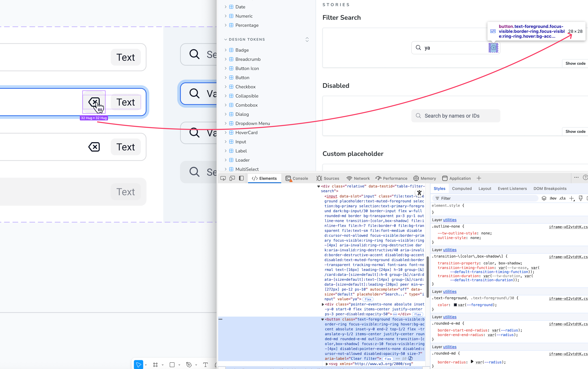Open Pen tool options dropdown arrow
588x369 pixels.
(196, 365)
